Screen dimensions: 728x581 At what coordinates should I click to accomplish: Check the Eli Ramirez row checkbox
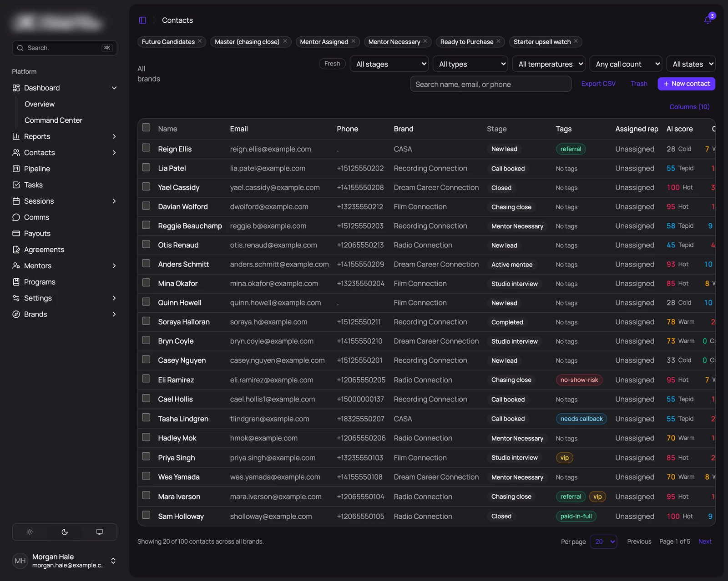click(x=146, y=379)
